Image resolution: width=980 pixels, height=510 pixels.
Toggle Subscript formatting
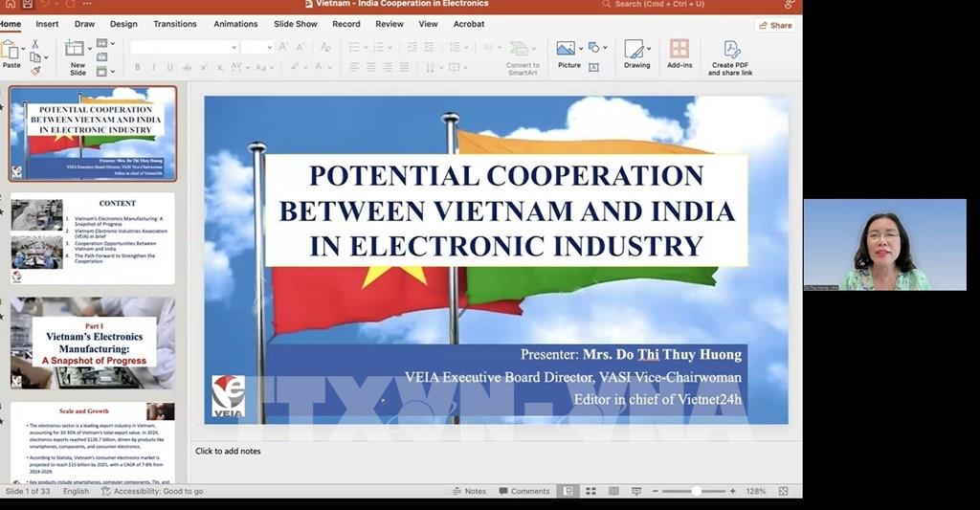[220, 67]
